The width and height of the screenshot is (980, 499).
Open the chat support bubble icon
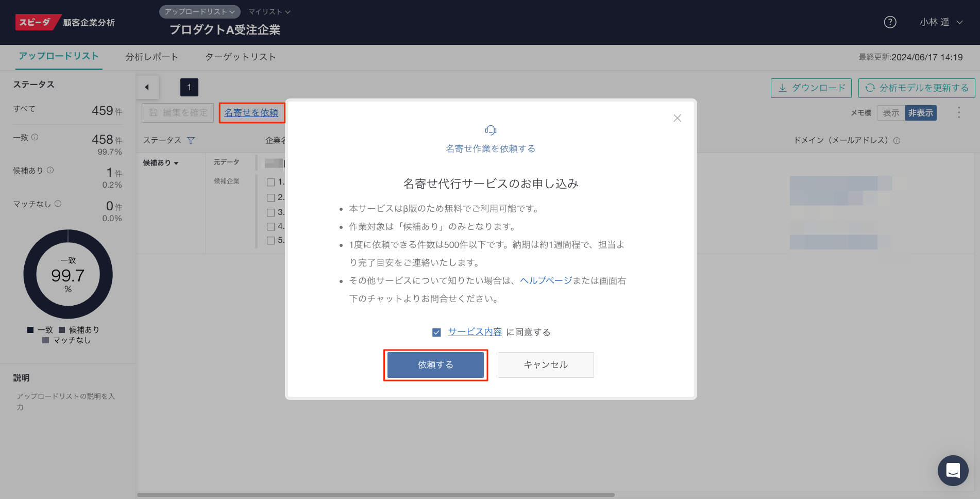coord(953,470)
